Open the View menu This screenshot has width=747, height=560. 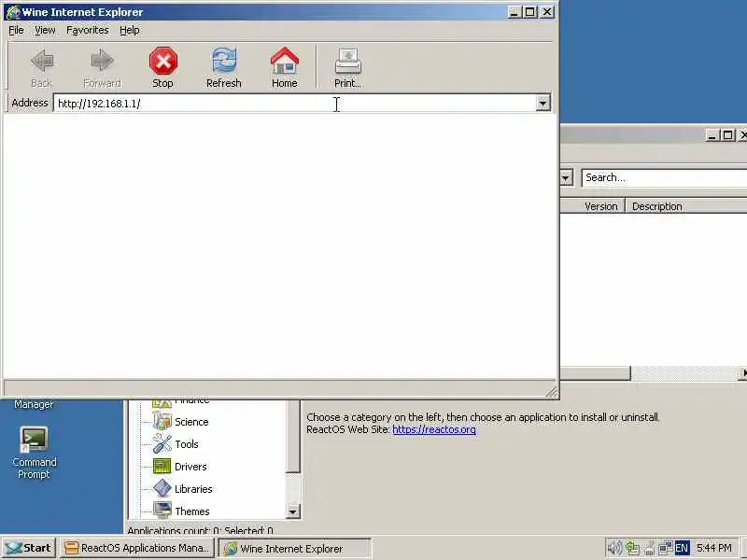pyautogui.click(x=45, y=30)
